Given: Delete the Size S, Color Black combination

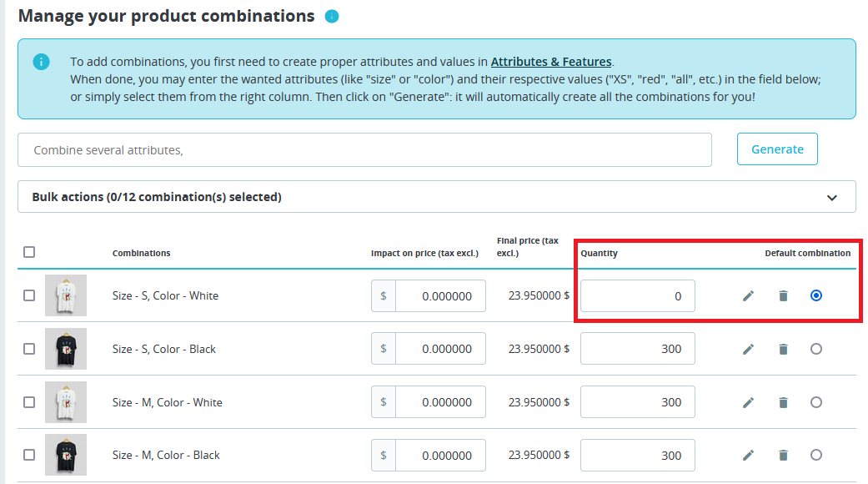Looking at the screenshot, I should coord(783,350).
